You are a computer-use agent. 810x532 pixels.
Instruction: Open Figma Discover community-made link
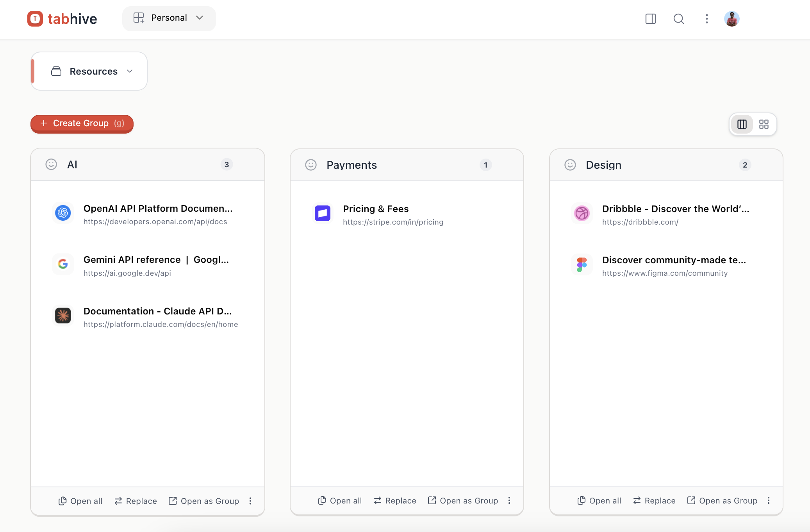(x=674, y=260)
